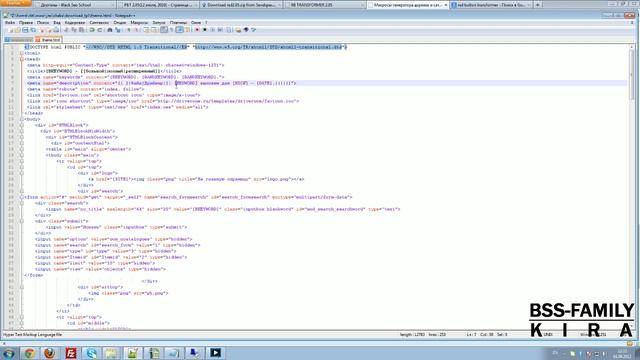This screenshot has width=640, height=360.
Task: Select the theme.html document tab
Action: [48, 40]
